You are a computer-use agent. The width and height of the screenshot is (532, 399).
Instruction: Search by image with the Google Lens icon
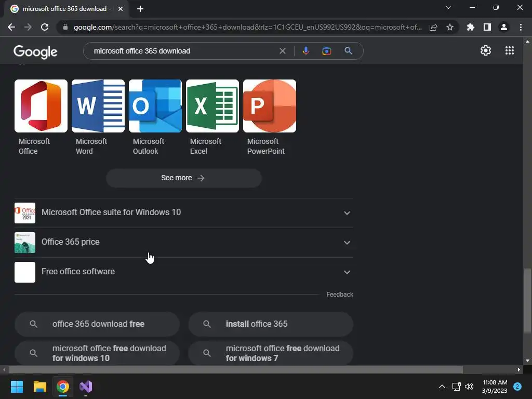(327, 51)
